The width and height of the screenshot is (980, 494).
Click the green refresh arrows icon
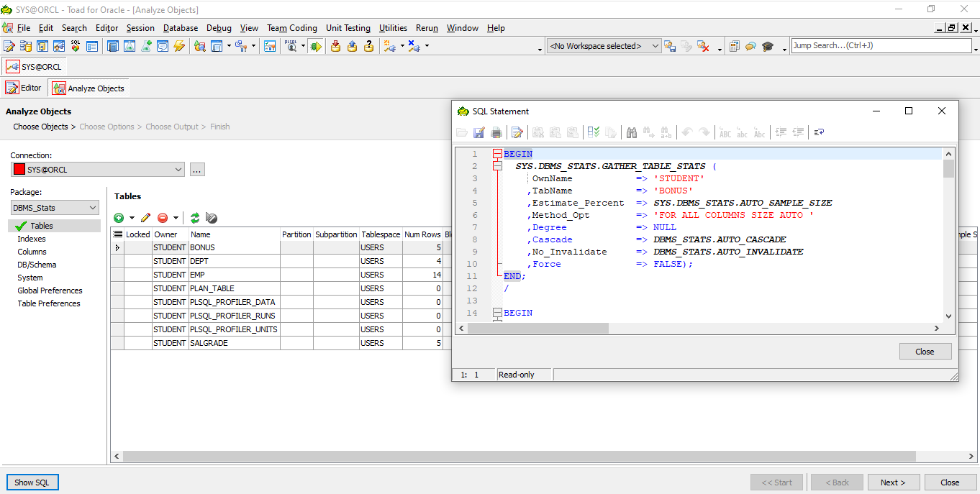[x=195, y=218]
